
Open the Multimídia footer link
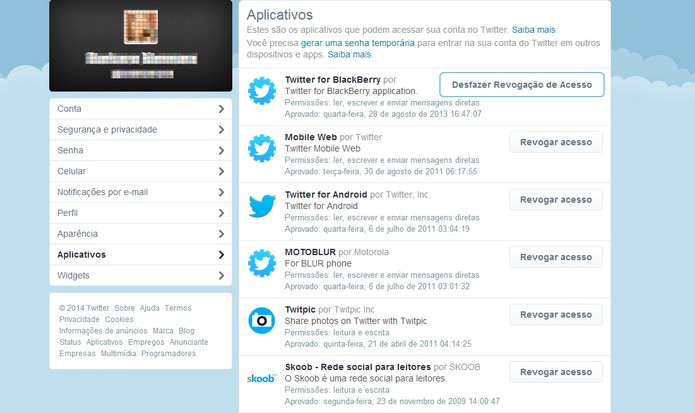(x=118, y=354)
